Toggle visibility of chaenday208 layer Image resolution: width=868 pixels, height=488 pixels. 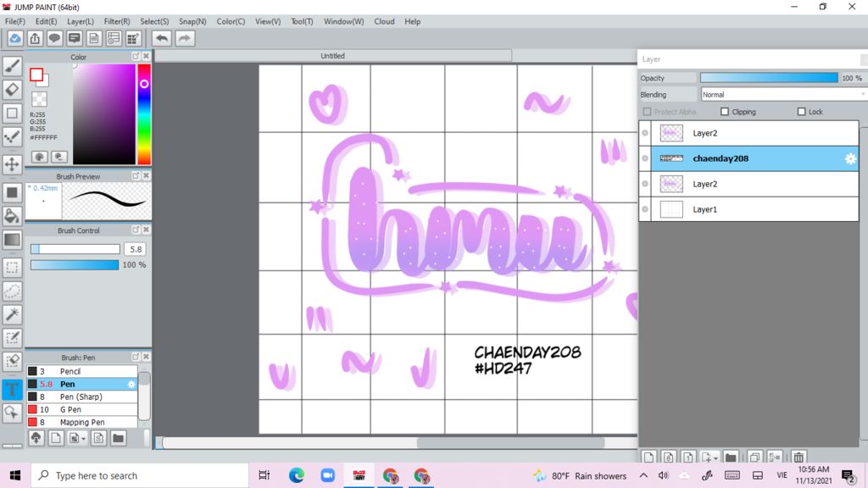coord(645,158)
